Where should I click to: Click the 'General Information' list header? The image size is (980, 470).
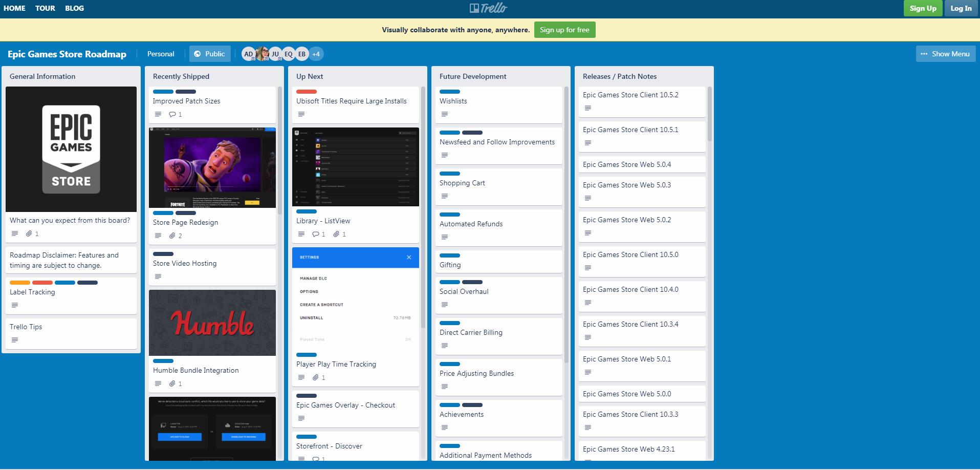pyautogui.click(x=42, y=76)
